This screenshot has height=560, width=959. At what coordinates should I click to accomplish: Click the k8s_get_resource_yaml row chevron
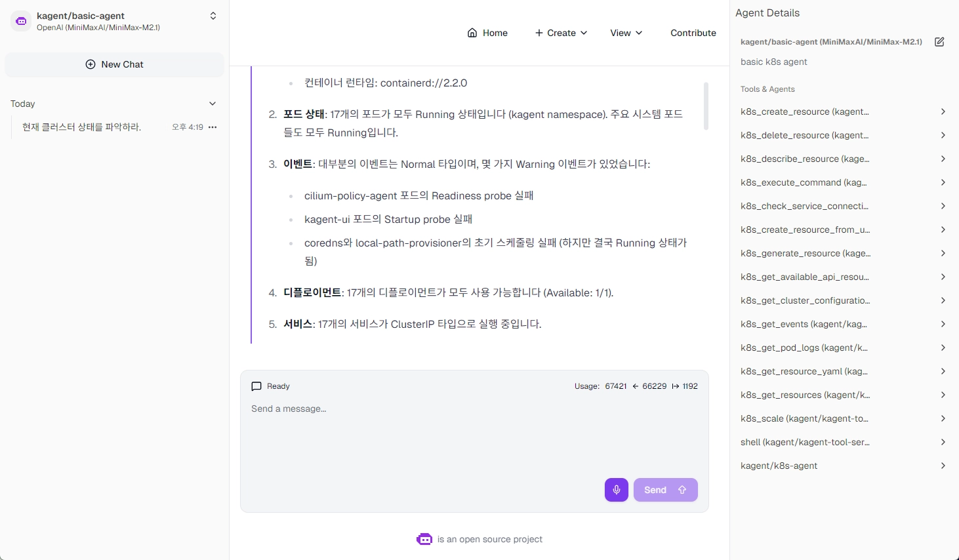pos(943,371)
